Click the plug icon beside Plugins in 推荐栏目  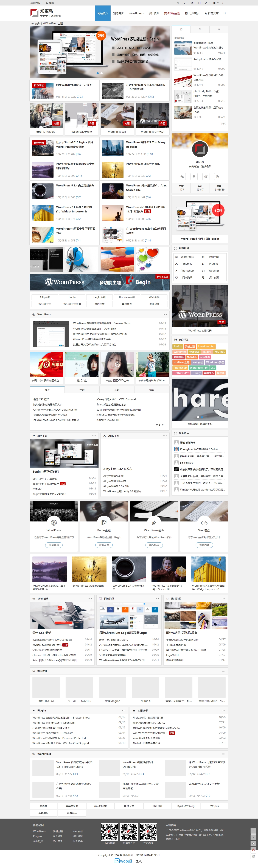click(x=203, y=264)
